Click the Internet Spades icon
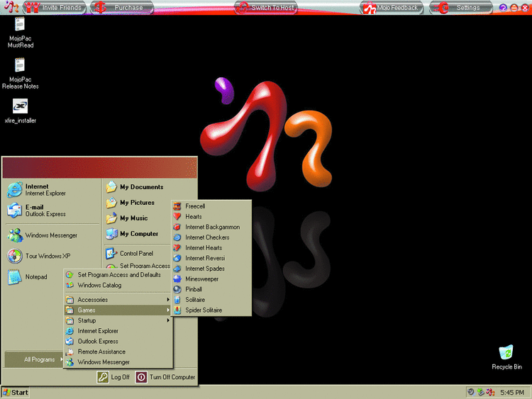 coord(177,269)
